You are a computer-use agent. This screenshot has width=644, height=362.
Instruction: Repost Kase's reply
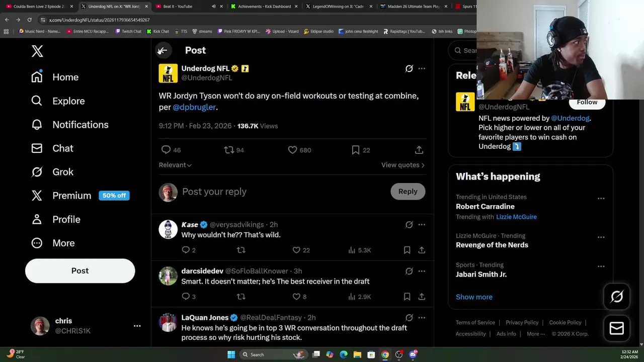[241, 250]
